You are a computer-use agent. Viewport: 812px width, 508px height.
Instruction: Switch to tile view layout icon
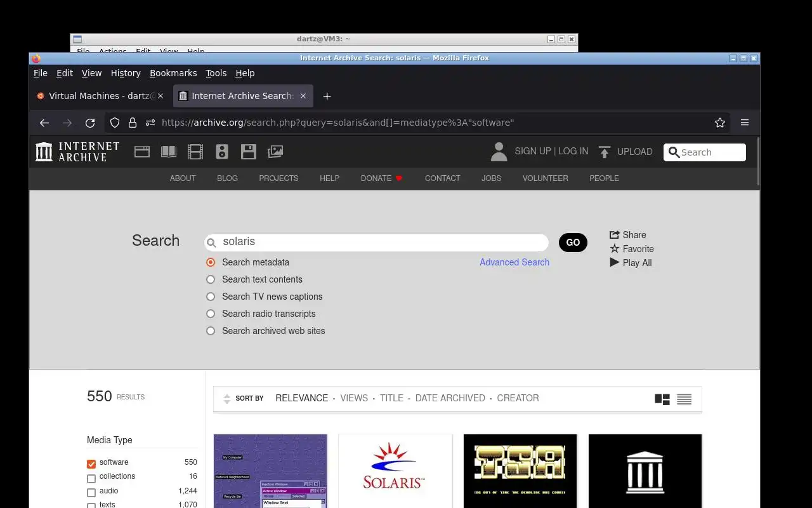(662, 399)
